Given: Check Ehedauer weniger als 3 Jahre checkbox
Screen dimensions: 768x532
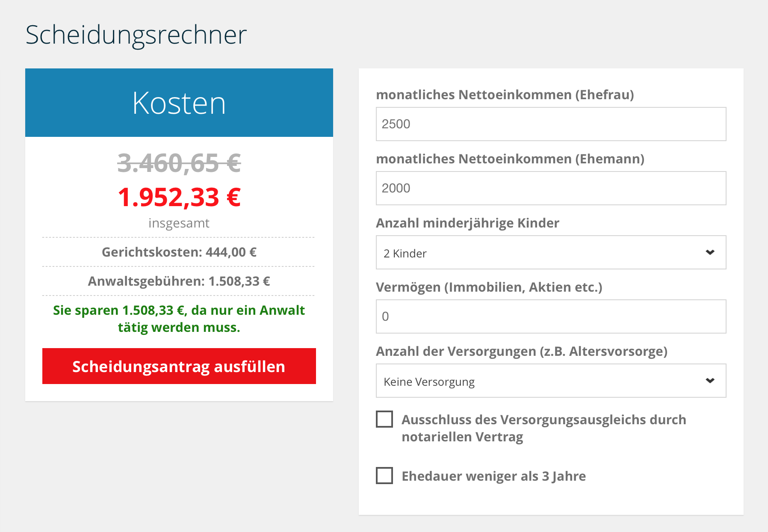Looking at the screenshot, I should 384,476.
